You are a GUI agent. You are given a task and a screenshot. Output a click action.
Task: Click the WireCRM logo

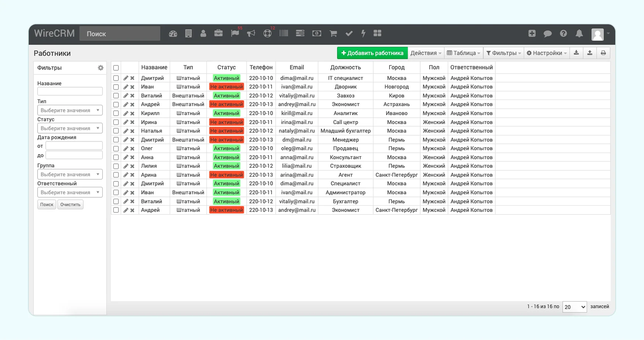[x=54, y=33]
